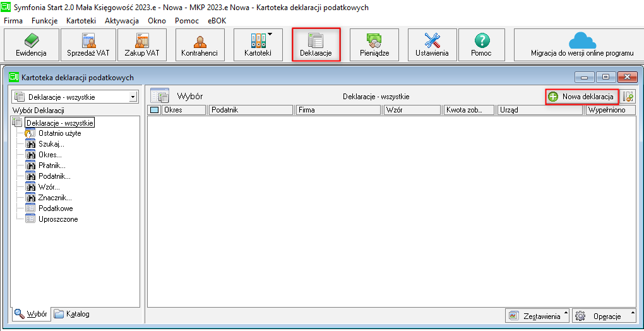Toggle the select-all checkbox column header
Viewport: 644px width, 331px height.
[155, 110]
